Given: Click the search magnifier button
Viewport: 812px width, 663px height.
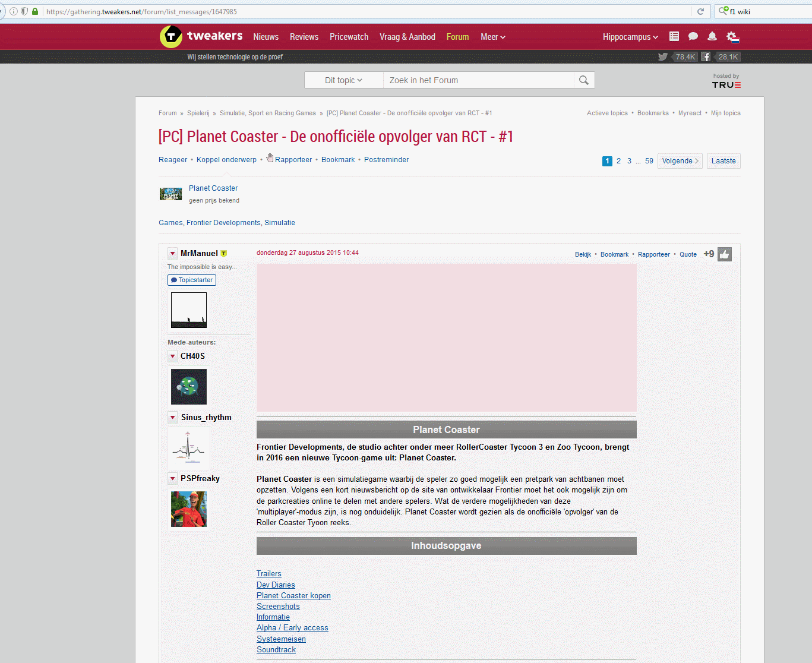Looking at the screenshot, I should click(x=584, y=80).
